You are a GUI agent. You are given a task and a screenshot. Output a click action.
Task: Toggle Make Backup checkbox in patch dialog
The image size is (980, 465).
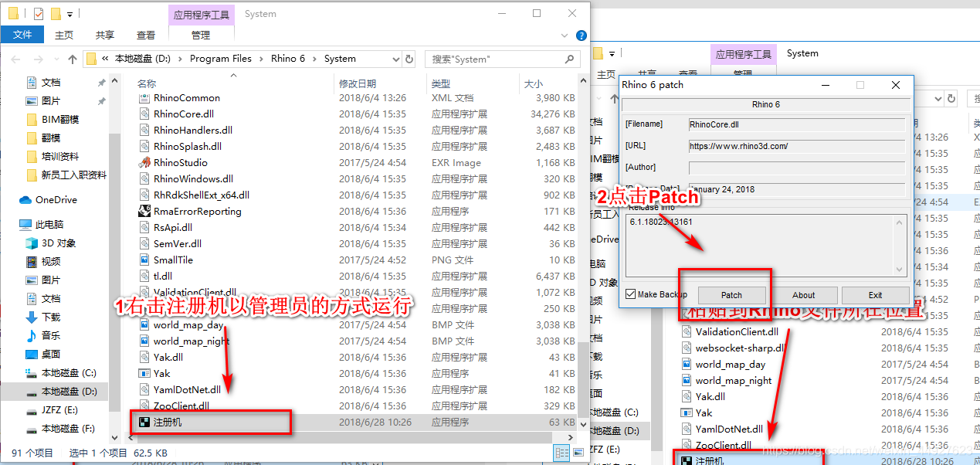pos(631,294)
